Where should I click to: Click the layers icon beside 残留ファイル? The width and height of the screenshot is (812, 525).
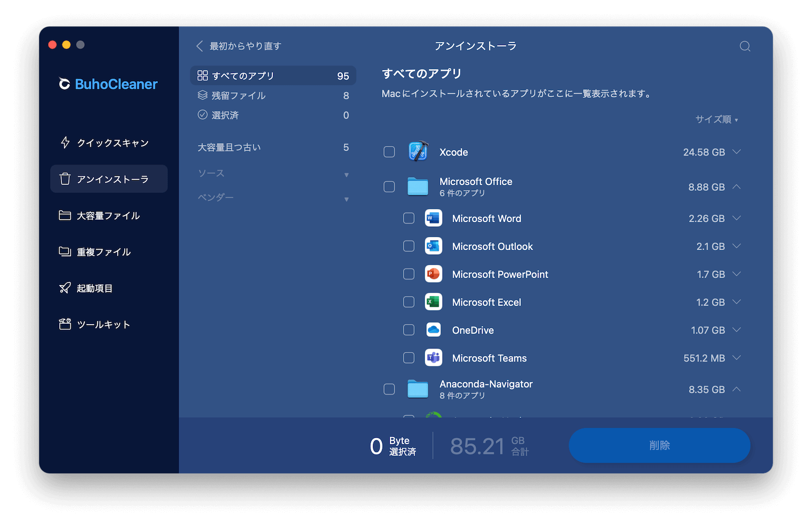202,95
